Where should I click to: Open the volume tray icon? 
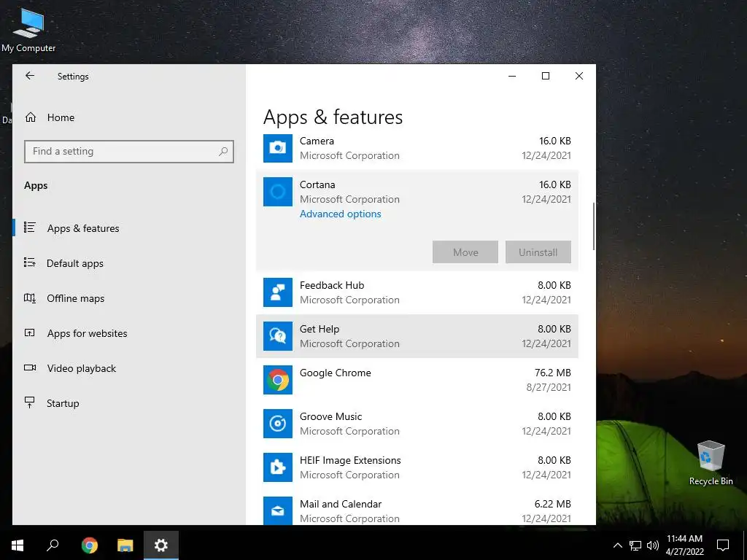(x=653, y=545)
